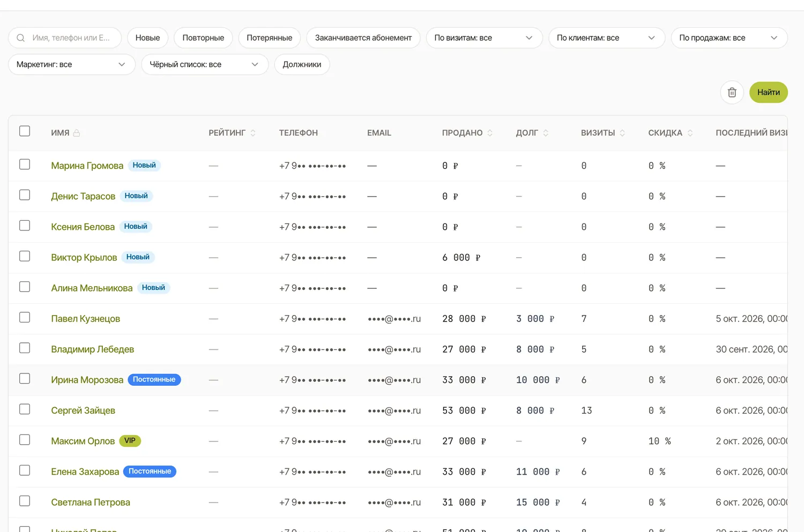Toggle the select-all header checkbox
The width and height of the screenshot is (804, 532).
pos(25,131)
